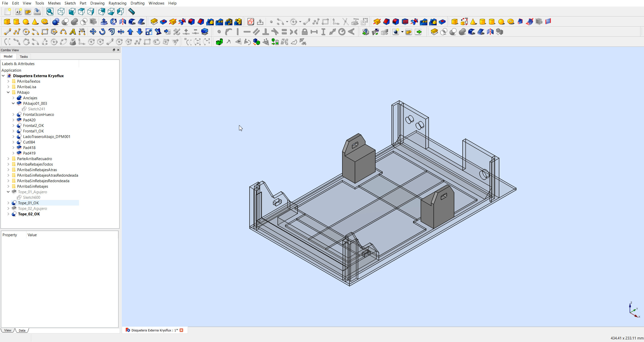Open the File menu
Viewport: 644px width, 342px height.
coord(5,3)
